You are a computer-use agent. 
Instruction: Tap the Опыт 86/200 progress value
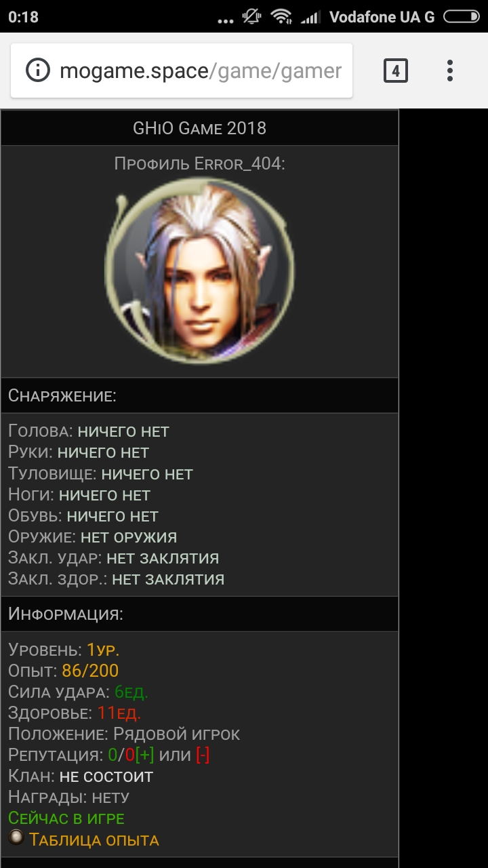pos(90,671)
